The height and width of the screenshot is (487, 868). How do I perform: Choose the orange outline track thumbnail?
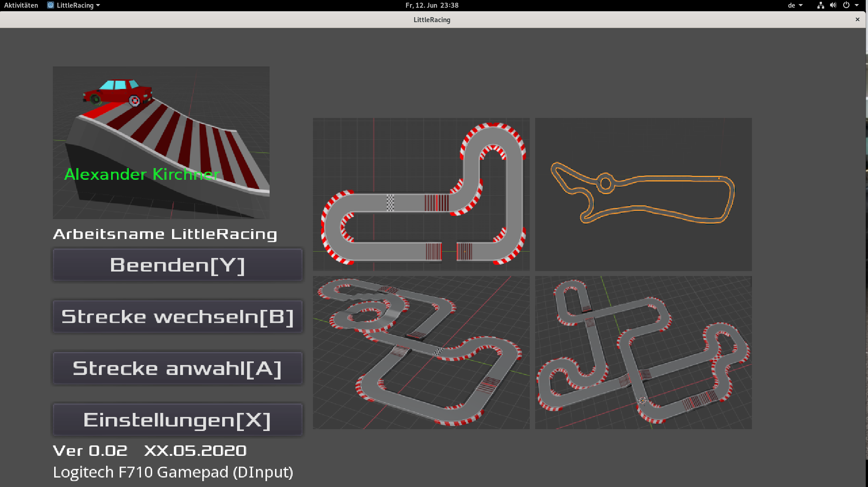(x=643, y=194)
